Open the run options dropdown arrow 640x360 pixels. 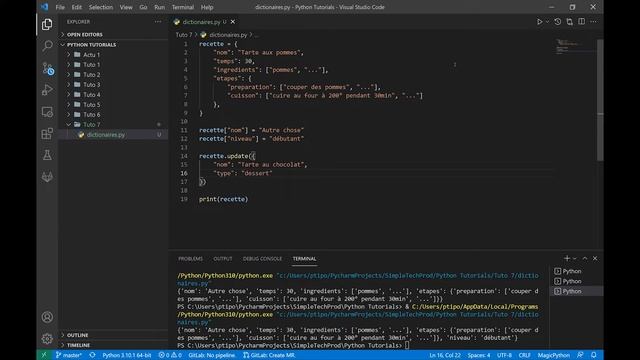click(547, 22)
